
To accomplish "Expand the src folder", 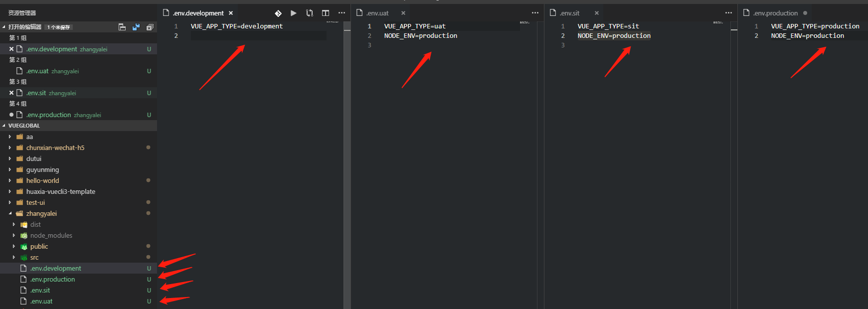I will [14, 257].
